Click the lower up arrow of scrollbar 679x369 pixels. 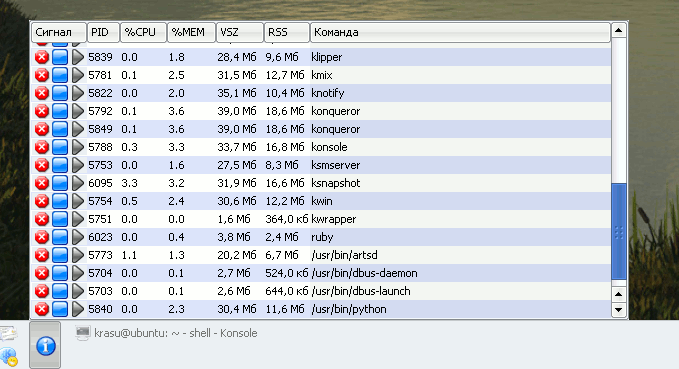618,295
